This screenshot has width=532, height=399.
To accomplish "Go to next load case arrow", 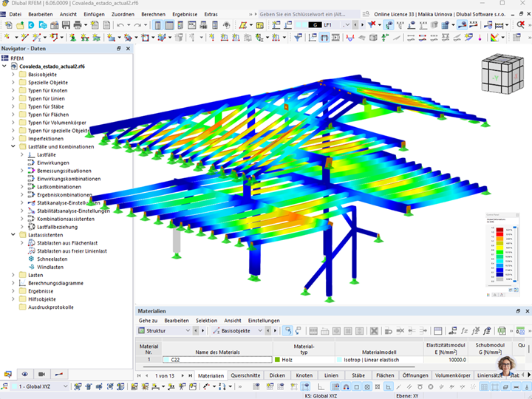I will [362, 25].
